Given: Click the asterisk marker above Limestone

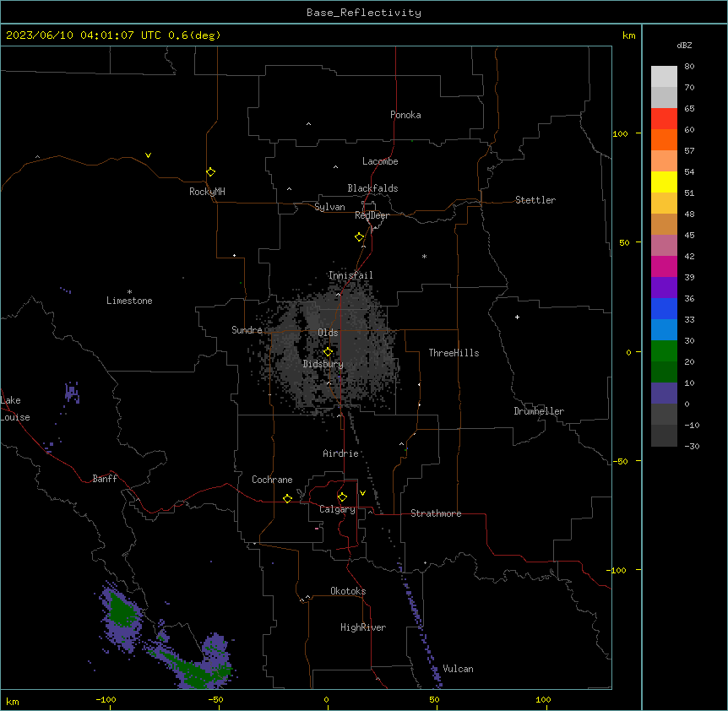Looking at the screenshot, I should [129, 292].
